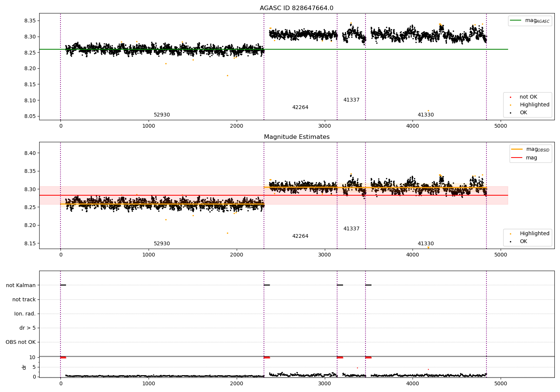This screenshot has height=392, width=560.
Task: Click "not OK" legend entry in top plot
Action: click(x=528, y=97)
